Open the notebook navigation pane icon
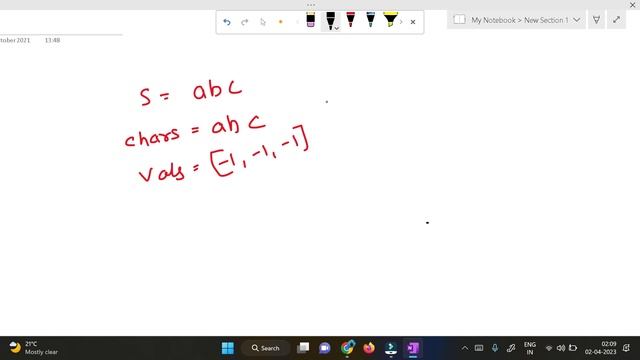This screenshot has height=360, width=640. tap(459, 20)
